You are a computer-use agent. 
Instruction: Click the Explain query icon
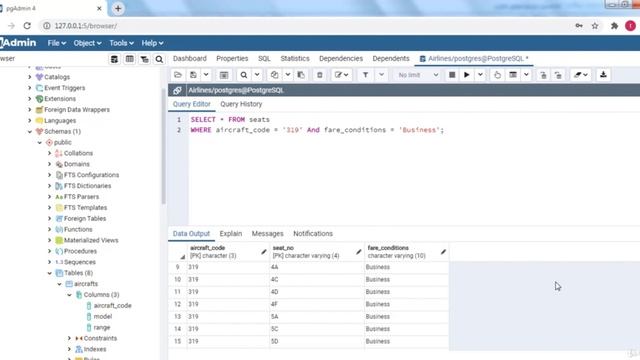[497, 75]
